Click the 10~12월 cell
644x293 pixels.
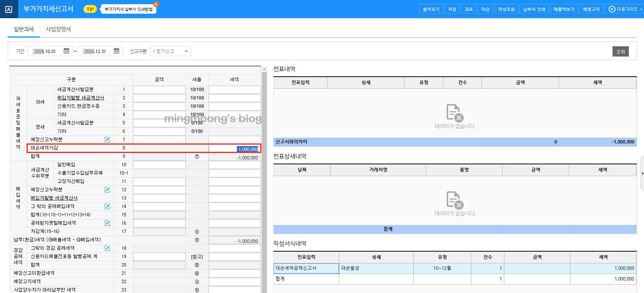442,268
